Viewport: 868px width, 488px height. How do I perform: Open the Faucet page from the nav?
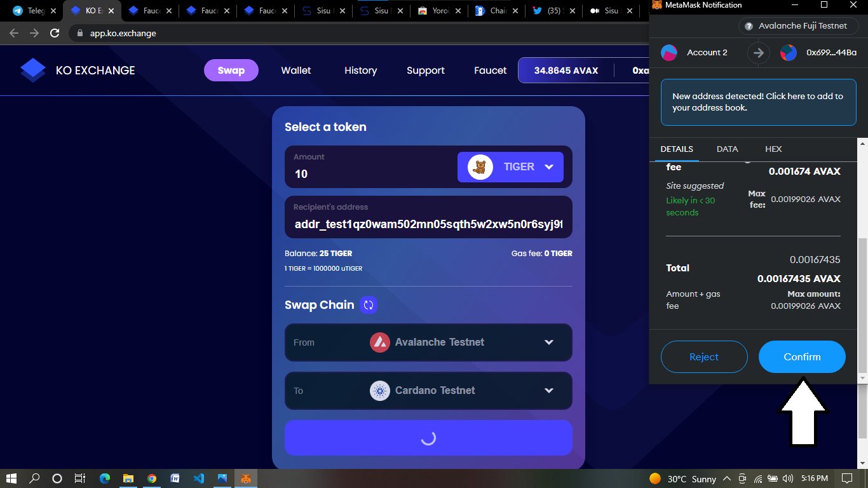[x=491, y=71]
